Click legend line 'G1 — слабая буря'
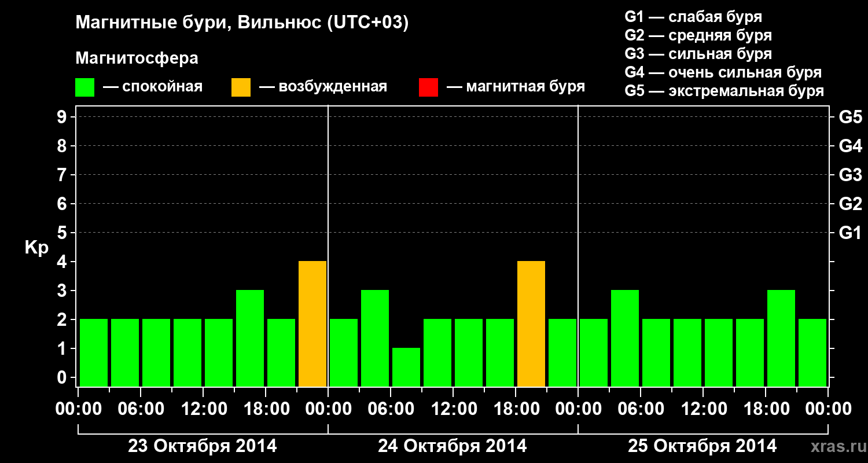This screenshot has height=463, width=868. tap(693, 17)
